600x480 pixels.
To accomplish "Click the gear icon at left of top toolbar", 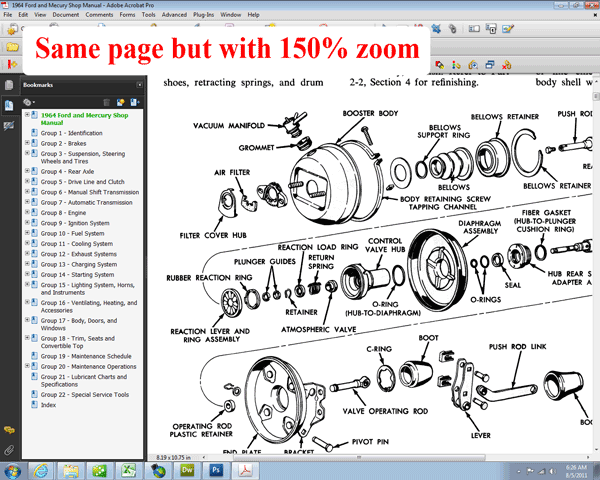I will 12,29.
